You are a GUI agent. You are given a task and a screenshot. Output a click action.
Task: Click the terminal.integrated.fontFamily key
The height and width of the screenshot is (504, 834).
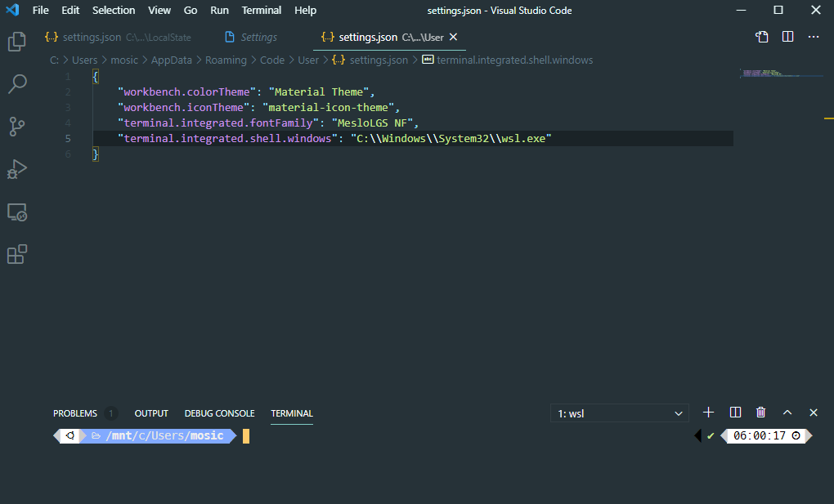click(x=218, y=123)
